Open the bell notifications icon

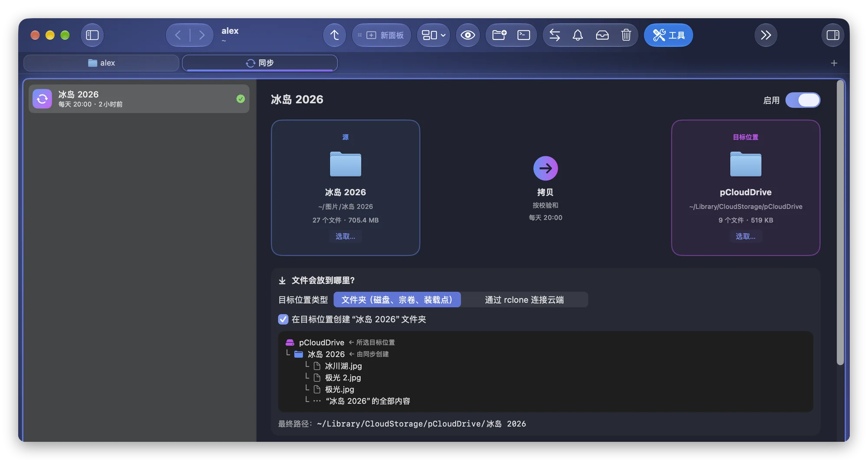[578, 35]
